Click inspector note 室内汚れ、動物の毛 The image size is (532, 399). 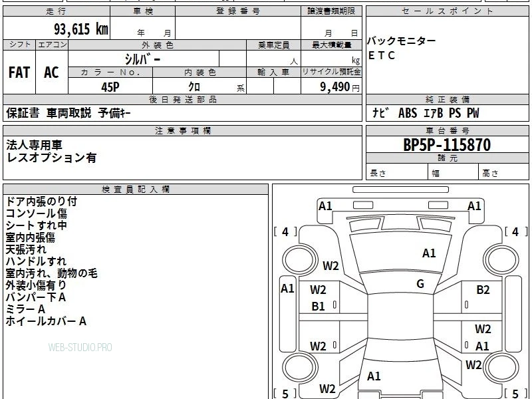(52, 273)
